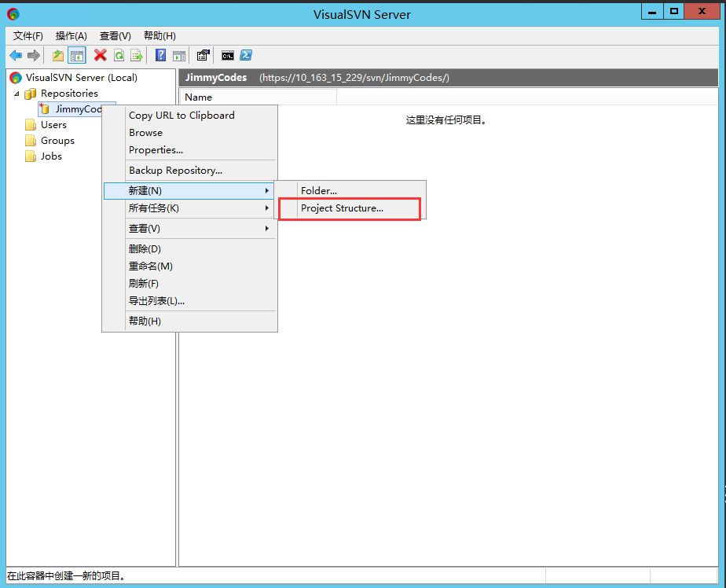Image resolution: width=726 pixels, height=588 pixels.
Task: Choose 删除(D) from context menu
Action: click(x=190, y=249)
